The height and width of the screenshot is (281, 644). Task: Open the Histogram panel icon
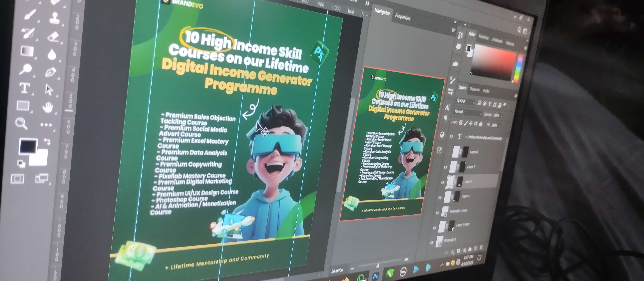(x=455, y=63)
